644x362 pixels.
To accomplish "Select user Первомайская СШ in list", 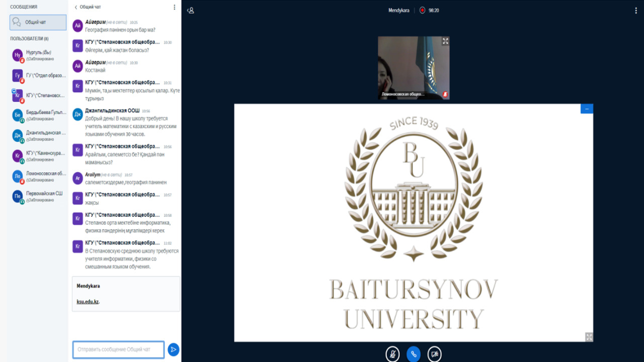I will pos(38,196).
